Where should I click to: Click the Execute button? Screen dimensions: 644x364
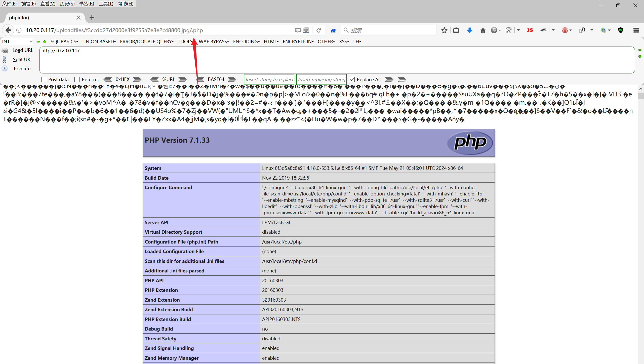22,68
